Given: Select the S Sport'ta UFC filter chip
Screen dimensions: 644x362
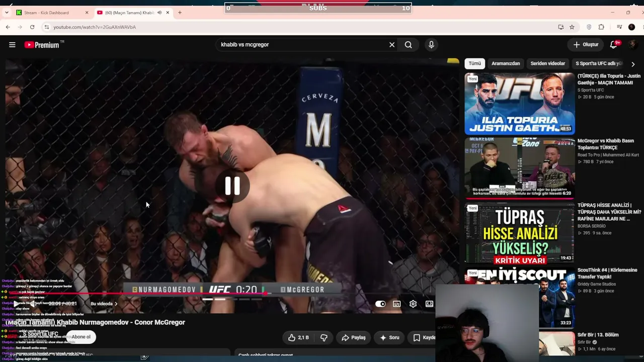Looking at the screenshot, I should coord(599,64).
